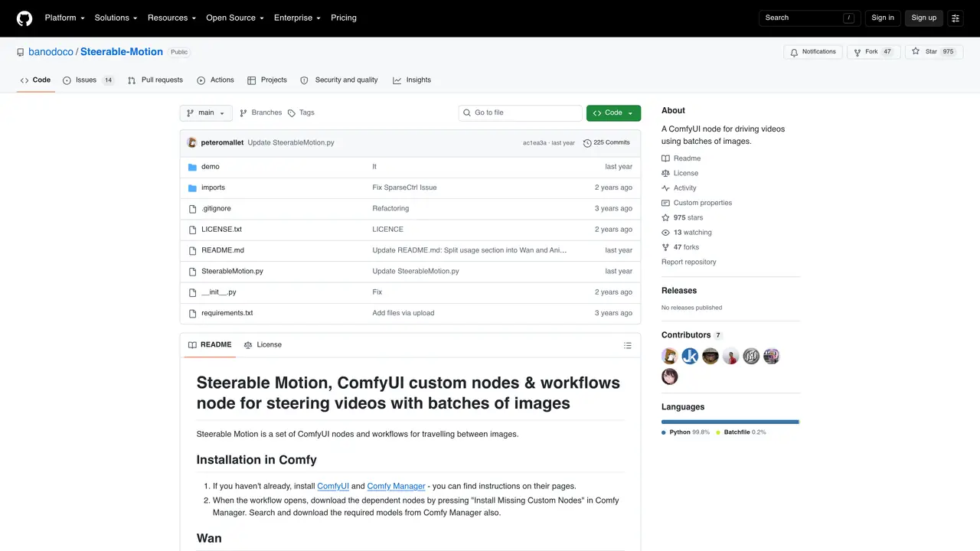The height and width of the screenshot is (551, 980).
Task: Expand the Resources dropdown menu
Action: click(x=171, y=18)
